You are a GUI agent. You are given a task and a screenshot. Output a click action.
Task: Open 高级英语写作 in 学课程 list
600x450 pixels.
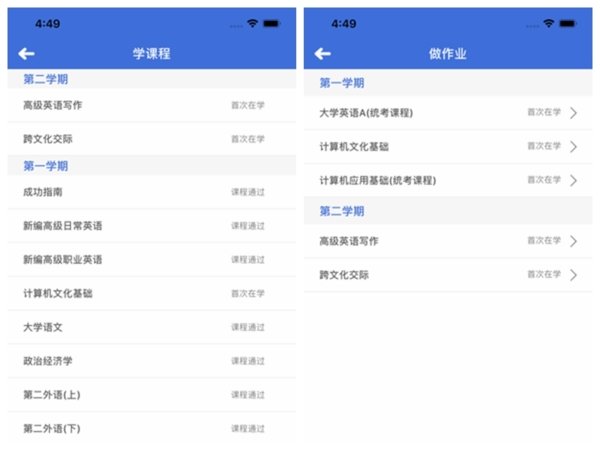(x=52, y=104)
